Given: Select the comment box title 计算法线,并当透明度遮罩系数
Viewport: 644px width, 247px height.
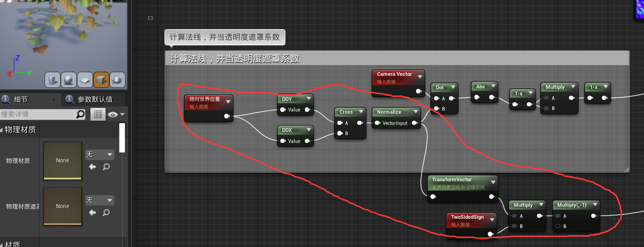Looking at the screenshot, I should (234, 58).
